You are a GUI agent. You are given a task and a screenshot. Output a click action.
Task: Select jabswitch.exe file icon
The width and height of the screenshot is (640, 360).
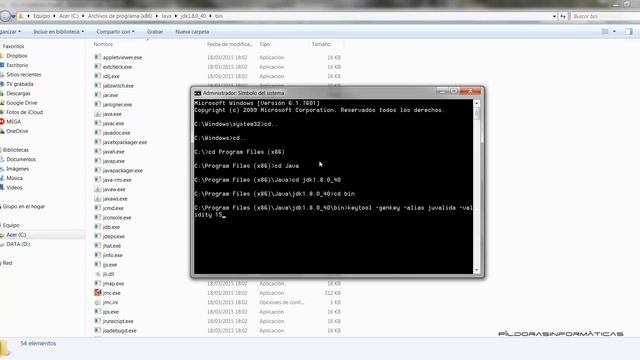pyautogui.click(x=97, y=85)
